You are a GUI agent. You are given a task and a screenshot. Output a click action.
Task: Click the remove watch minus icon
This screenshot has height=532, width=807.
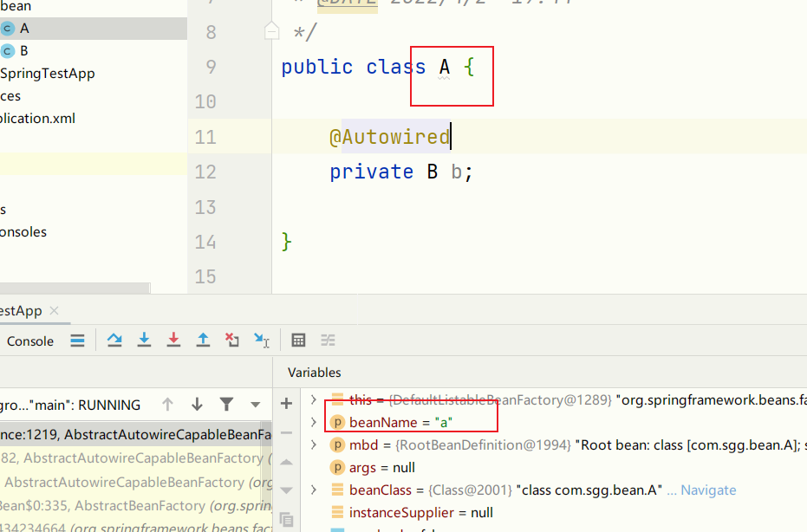[287, 432]
